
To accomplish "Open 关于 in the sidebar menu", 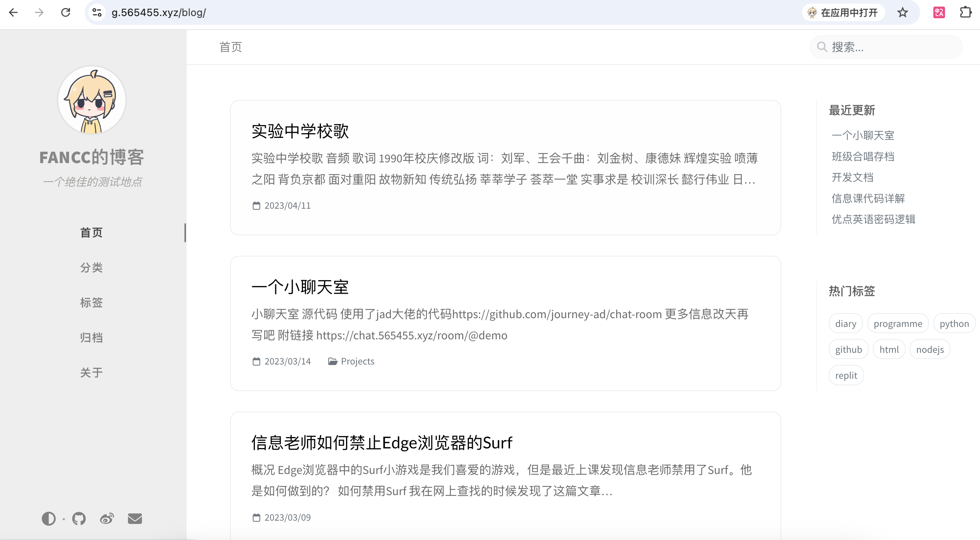I will pyautogui.click(x=92, y=373).
